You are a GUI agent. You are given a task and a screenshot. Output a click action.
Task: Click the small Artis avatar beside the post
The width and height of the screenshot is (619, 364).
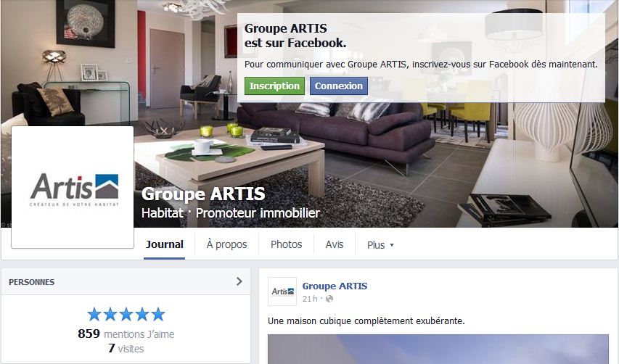click(282, 291)
